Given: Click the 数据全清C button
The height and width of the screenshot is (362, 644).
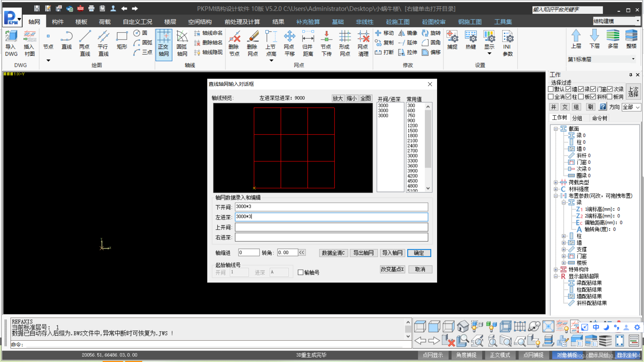Looking at the screenshot, I should pos(333,253).
